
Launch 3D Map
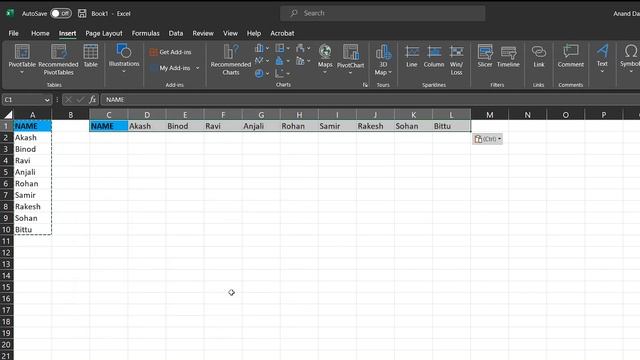tap(383, 60)
